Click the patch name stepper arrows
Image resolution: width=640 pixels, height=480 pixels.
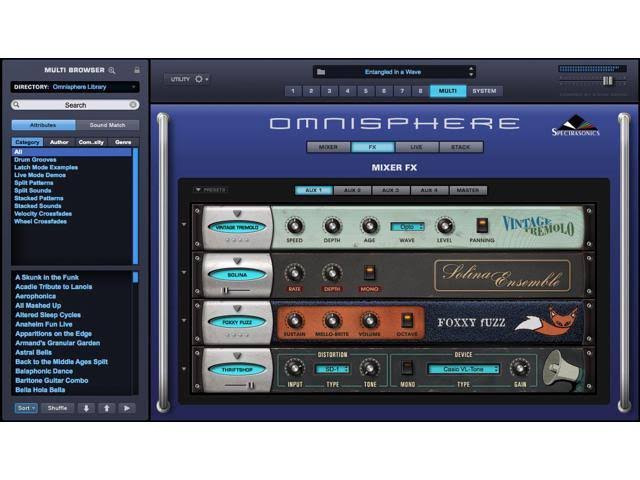click(471, 72)
